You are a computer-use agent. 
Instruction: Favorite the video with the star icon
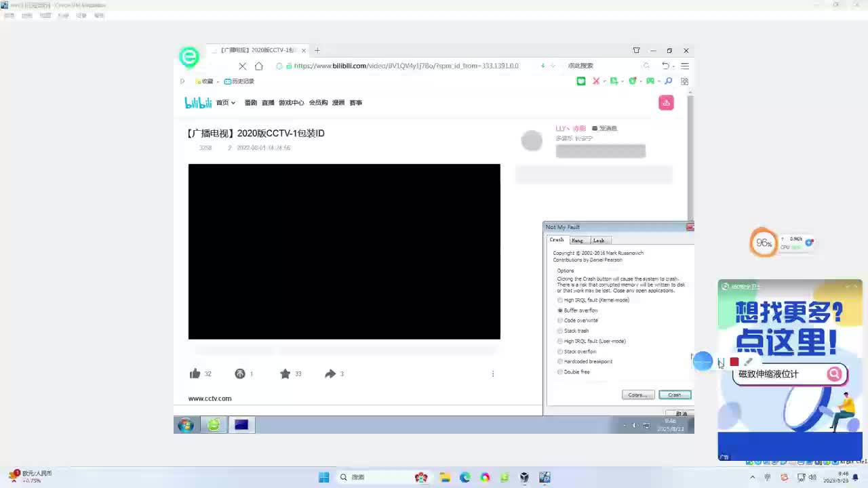[285, 373]
